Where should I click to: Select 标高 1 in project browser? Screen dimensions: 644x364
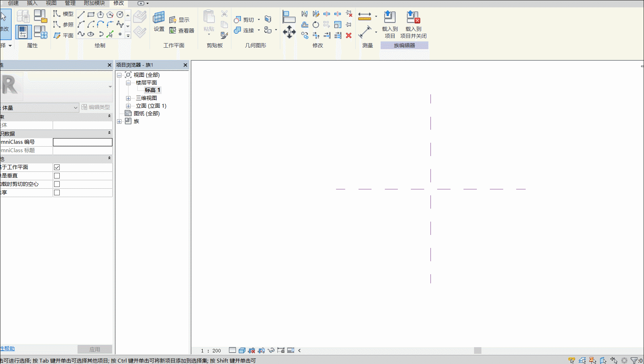click(x=152, y=90)
